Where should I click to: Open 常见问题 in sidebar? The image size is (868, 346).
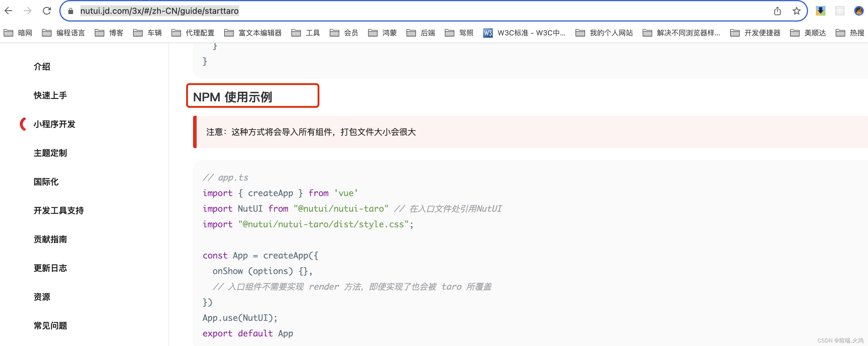coord(50,325)
